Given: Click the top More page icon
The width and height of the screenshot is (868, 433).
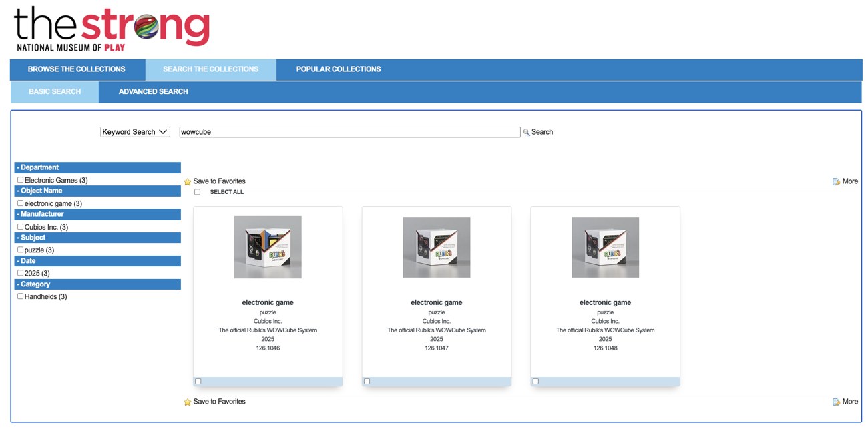Looking at the screenshot, I should (x=836, y=181).
